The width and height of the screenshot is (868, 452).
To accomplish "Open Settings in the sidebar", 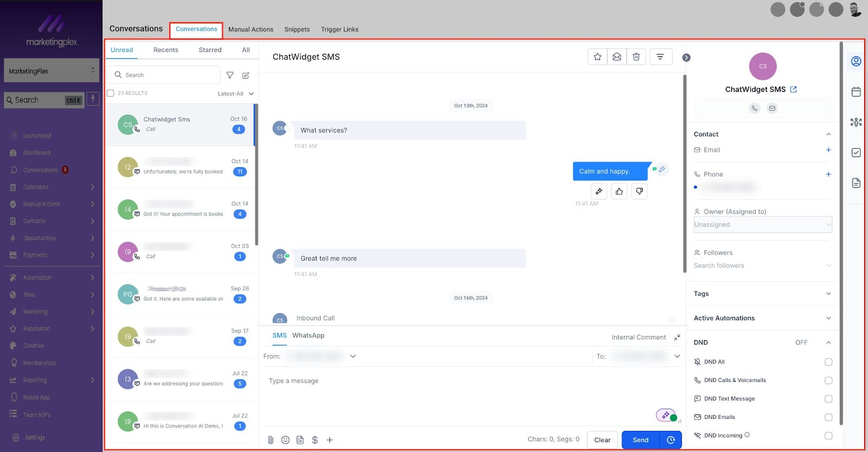I will [35, 437].
